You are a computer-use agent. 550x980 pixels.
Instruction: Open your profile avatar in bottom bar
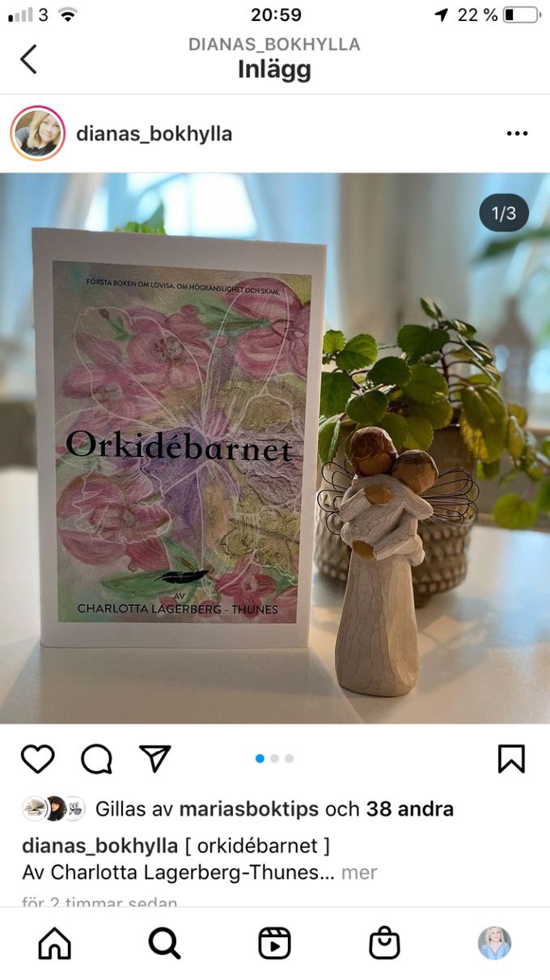click(x=494, y=943)
